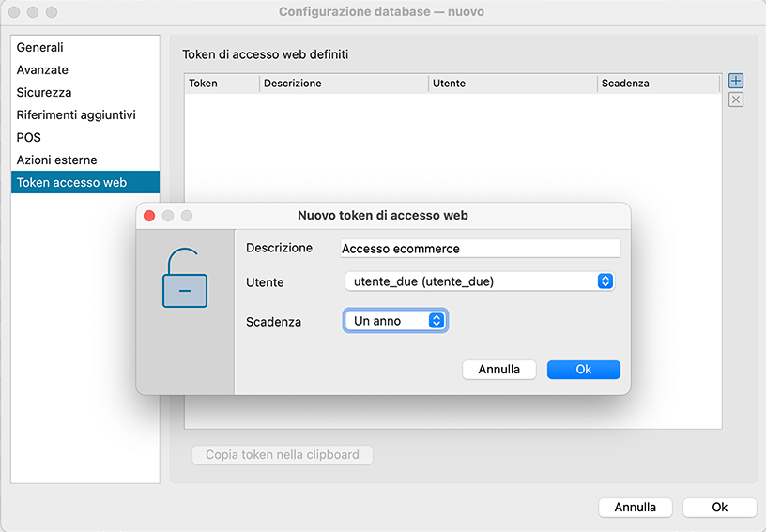Click the add token plus icon
The image size is (766, 532).
click(736, 82)
